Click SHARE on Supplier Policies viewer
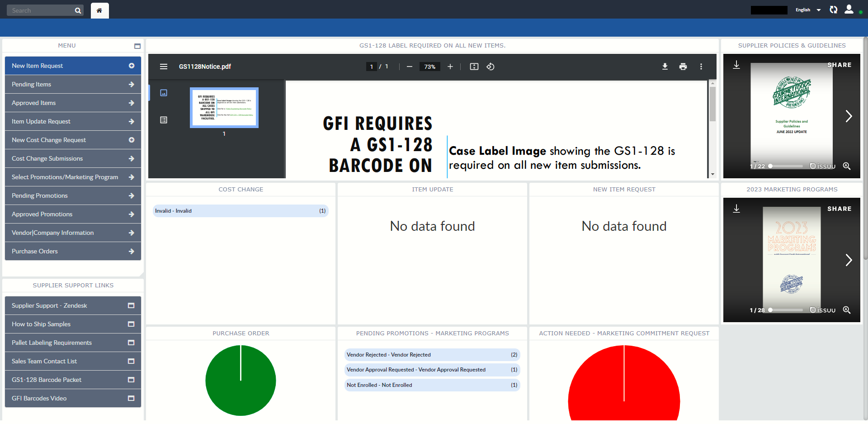The width and height of the screenshot is (868, 424). [x=839, y=65]
